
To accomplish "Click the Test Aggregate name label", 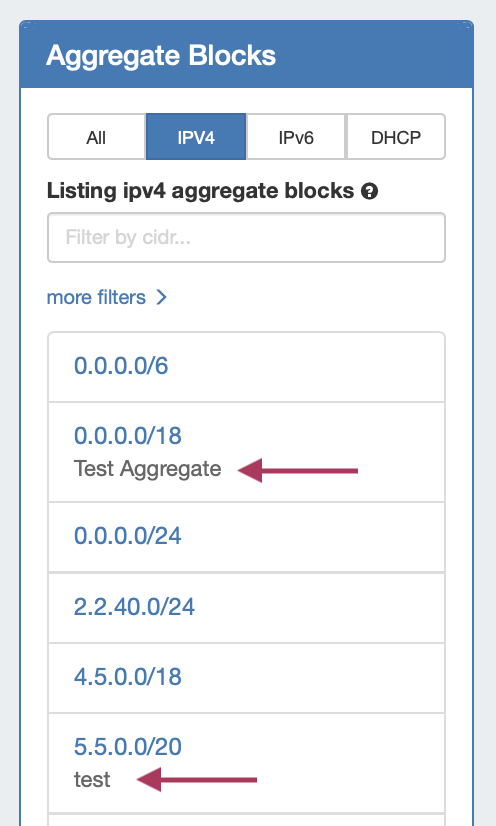I will tap(147, 469).
